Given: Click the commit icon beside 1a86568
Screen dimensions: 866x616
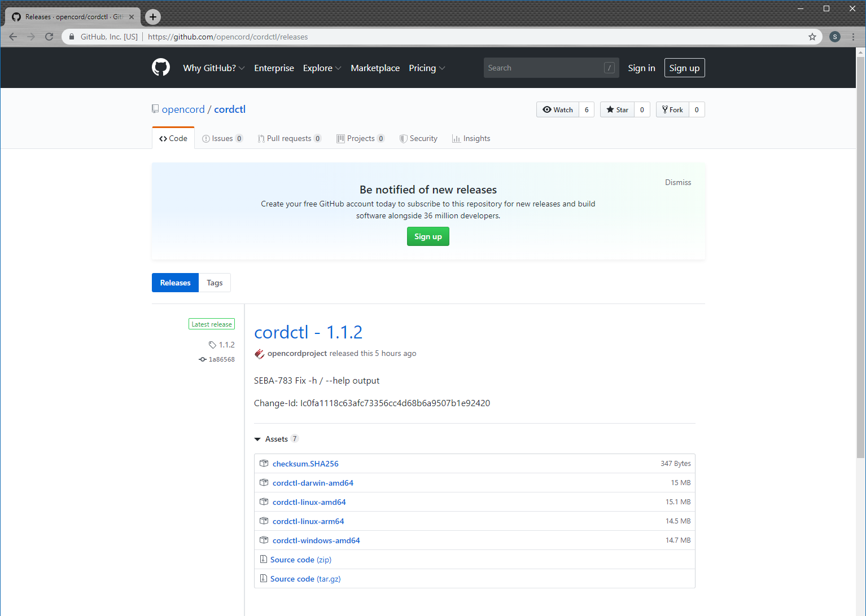Looking at the screenshot, I should point(203,359).
